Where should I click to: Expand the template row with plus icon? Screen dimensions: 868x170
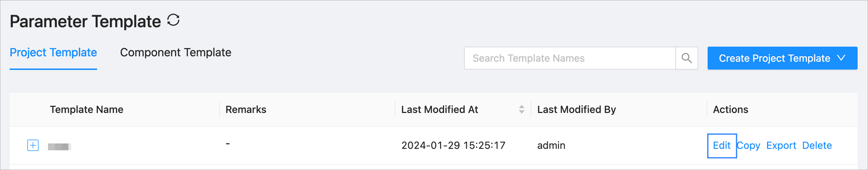coord(33,145)
